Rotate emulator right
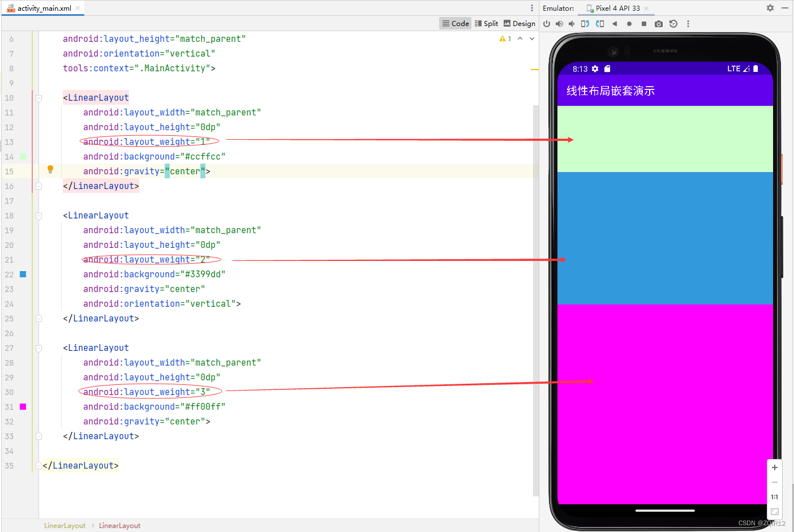Viewport: 794px width, 532px height. 600,24
